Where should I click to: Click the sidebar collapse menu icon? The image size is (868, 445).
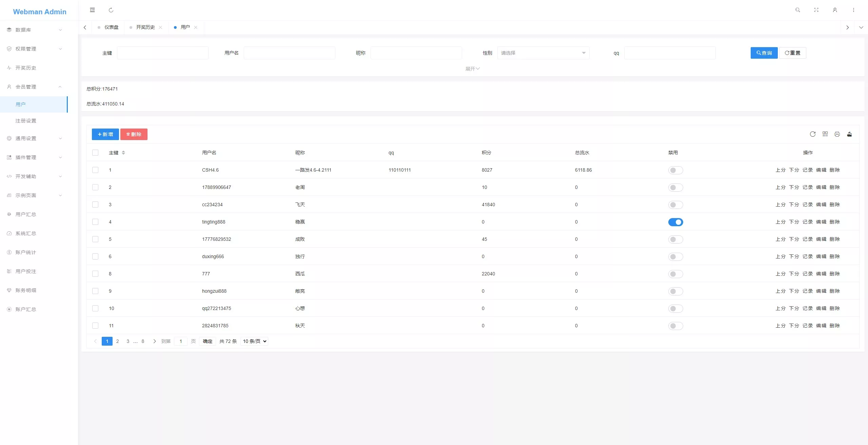point(92,10)
